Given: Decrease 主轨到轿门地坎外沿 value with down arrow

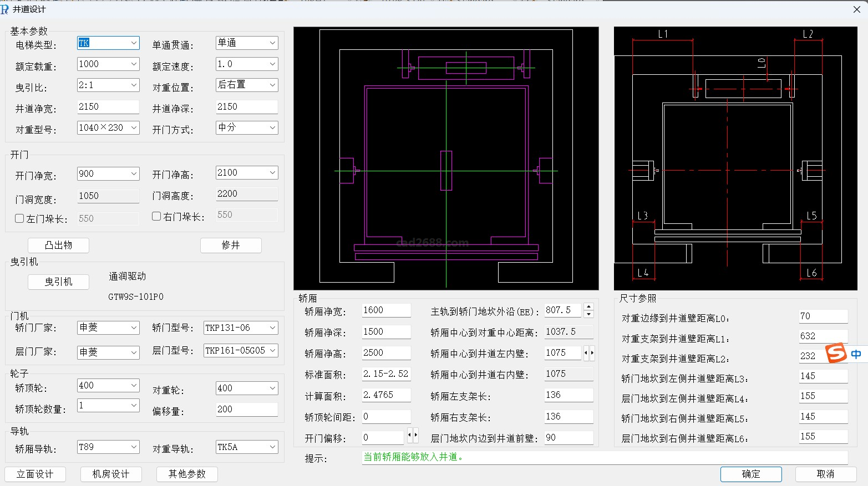Looking at the screenshot, I should 589,314.
